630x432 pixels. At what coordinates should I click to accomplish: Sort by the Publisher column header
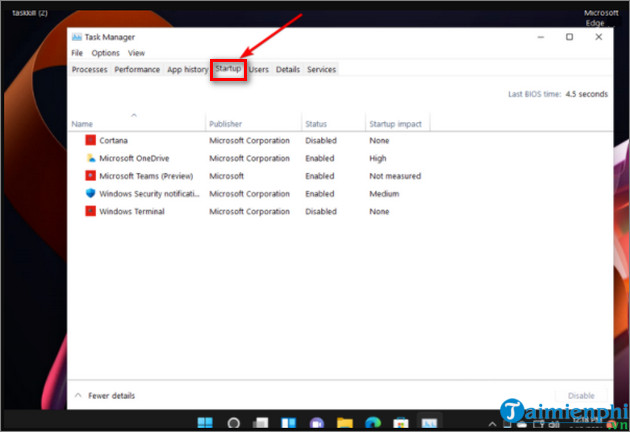[254, 124]
